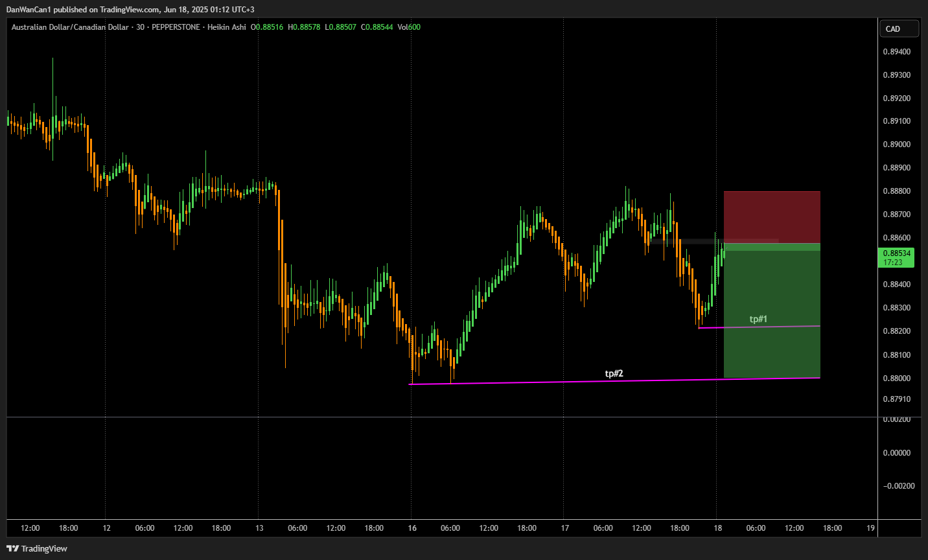This screenshot has height=560, width=928.
Task: Click the 0.88400 price axis label
Action: [896, 285]
